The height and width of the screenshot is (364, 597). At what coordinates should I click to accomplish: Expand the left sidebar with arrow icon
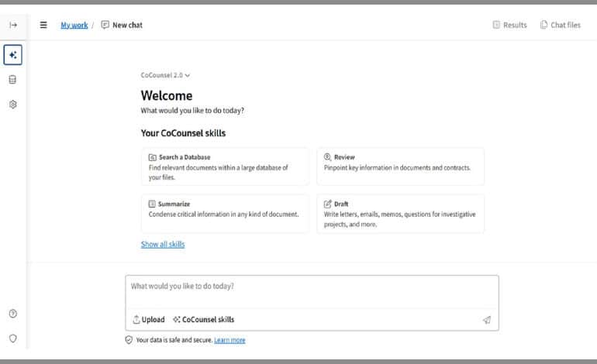click(13, 25)
